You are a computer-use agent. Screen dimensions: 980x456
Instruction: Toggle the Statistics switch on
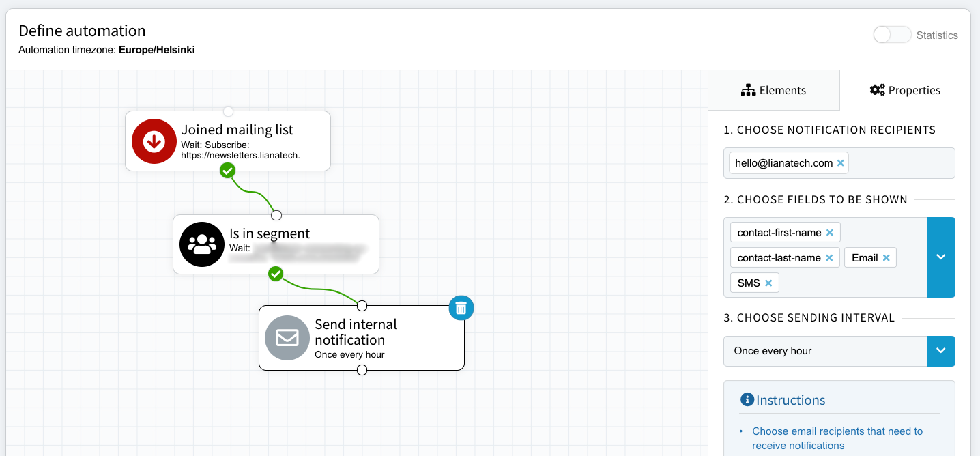click(892, 35)
